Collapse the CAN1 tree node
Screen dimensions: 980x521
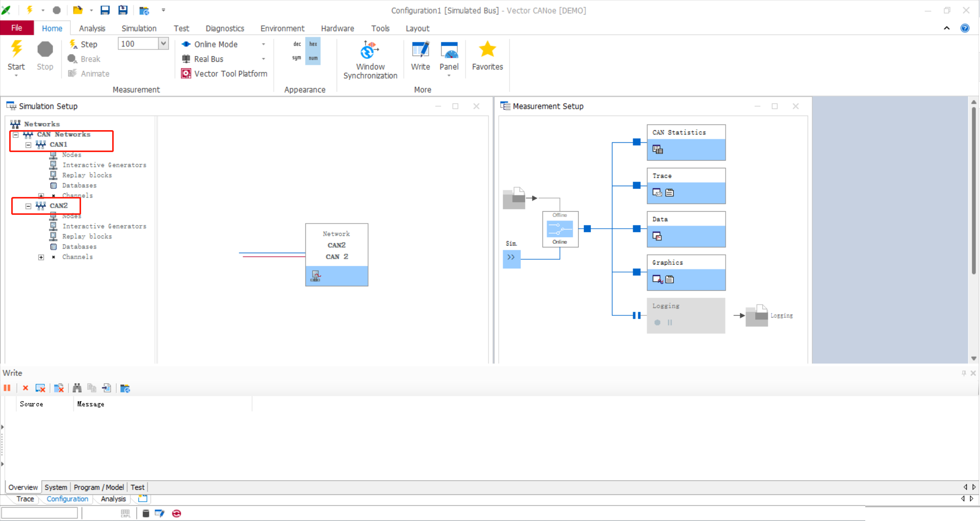click(29, 145)
